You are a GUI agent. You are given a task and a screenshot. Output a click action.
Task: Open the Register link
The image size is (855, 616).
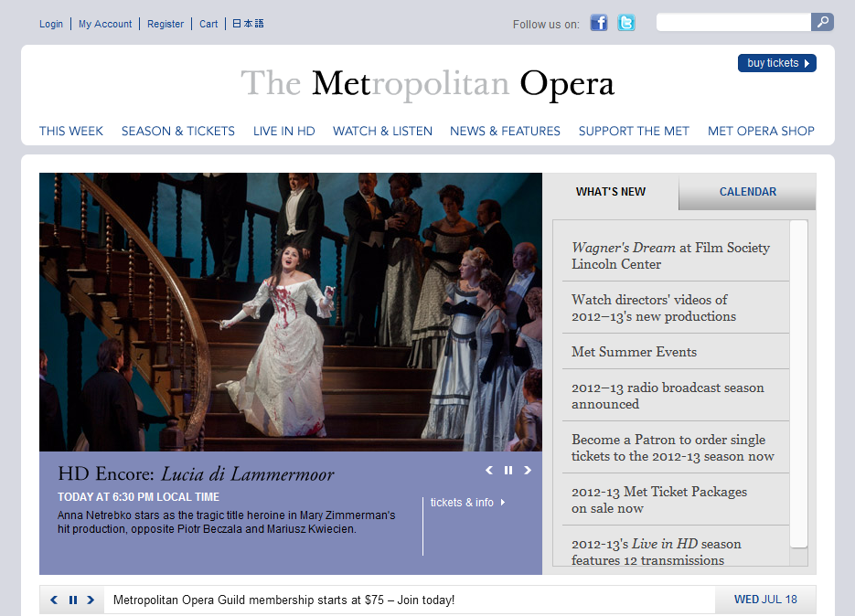(x=166, y=24)
